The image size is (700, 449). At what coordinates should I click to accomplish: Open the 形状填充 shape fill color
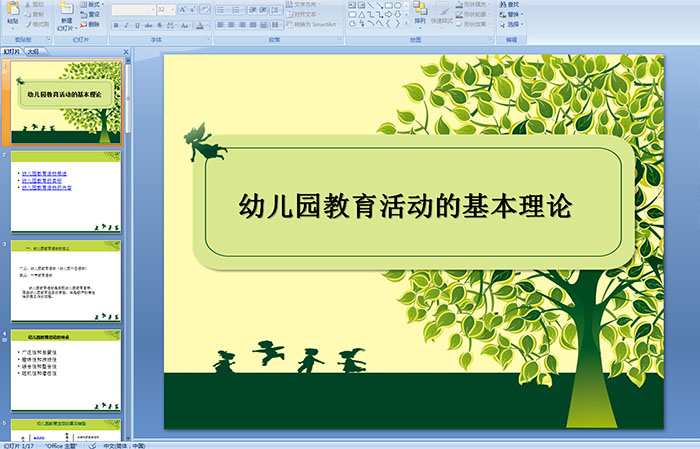tap(473, 4)
